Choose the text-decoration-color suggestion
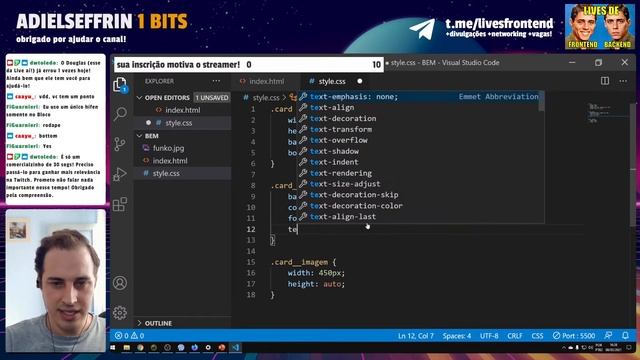 click(418, 206)
